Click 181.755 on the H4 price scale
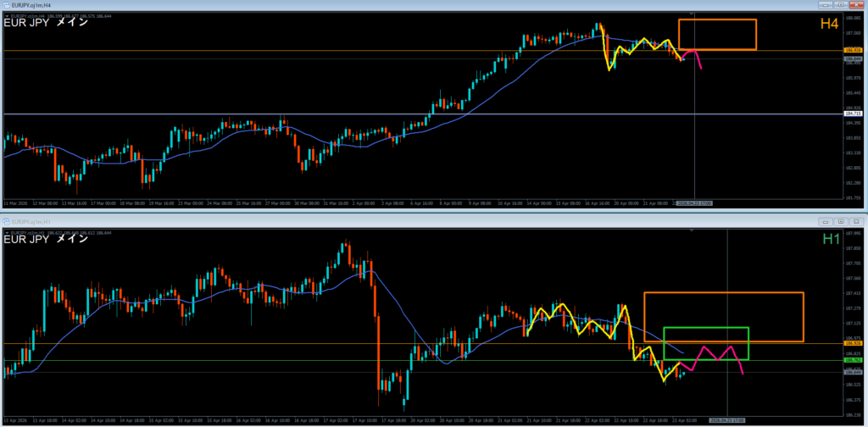This screenshot has width=868, height=427. pos(852,197)
